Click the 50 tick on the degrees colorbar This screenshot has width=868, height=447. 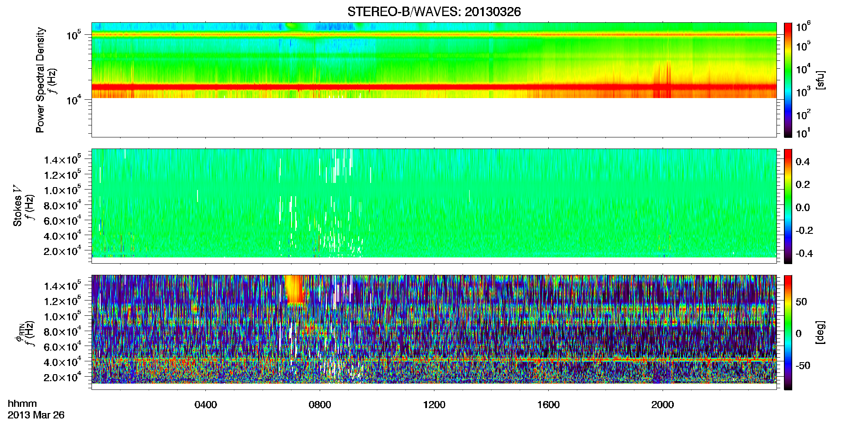[x=801, y=302]
